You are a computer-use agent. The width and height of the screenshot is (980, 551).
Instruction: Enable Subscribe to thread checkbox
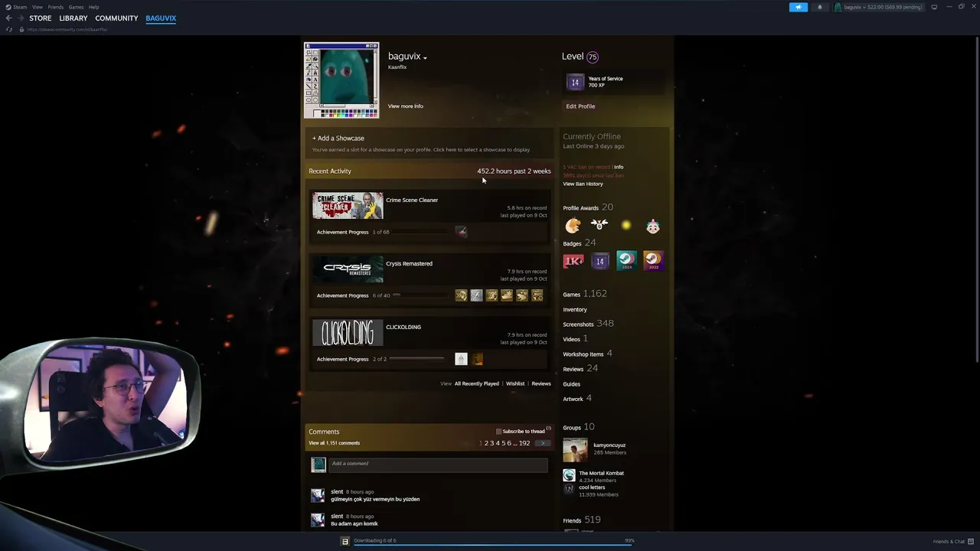[498, 432]
